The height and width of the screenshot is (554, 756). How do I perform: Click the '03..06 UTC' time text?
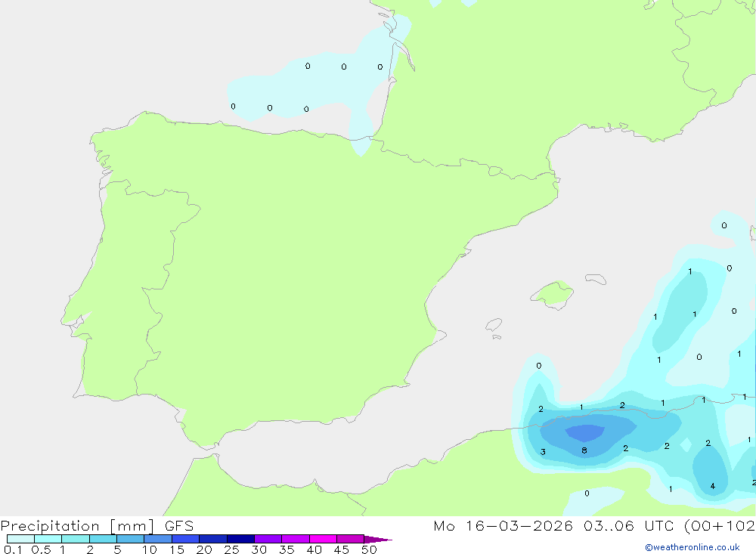630,526
